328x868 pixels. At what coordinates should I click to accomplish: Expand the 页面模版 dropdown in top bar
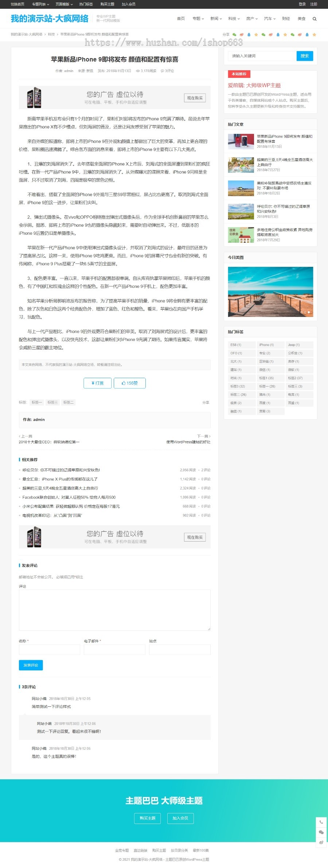pos(64,4)
